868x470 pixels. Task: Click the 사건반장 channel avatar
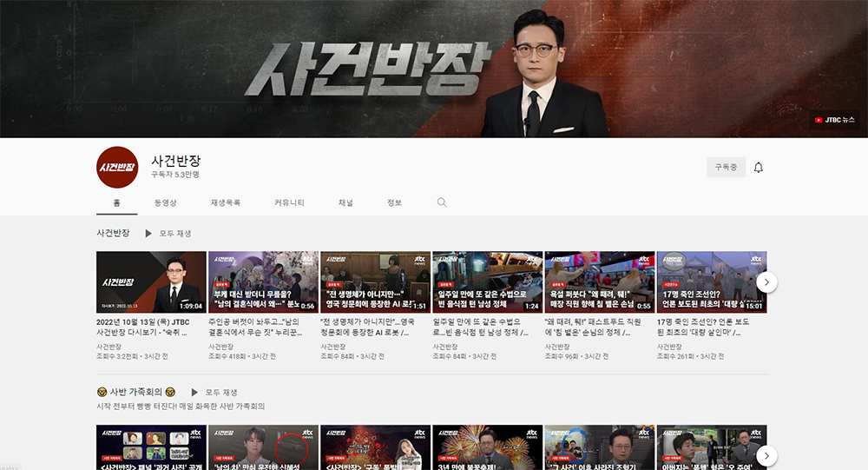(117, 168)
